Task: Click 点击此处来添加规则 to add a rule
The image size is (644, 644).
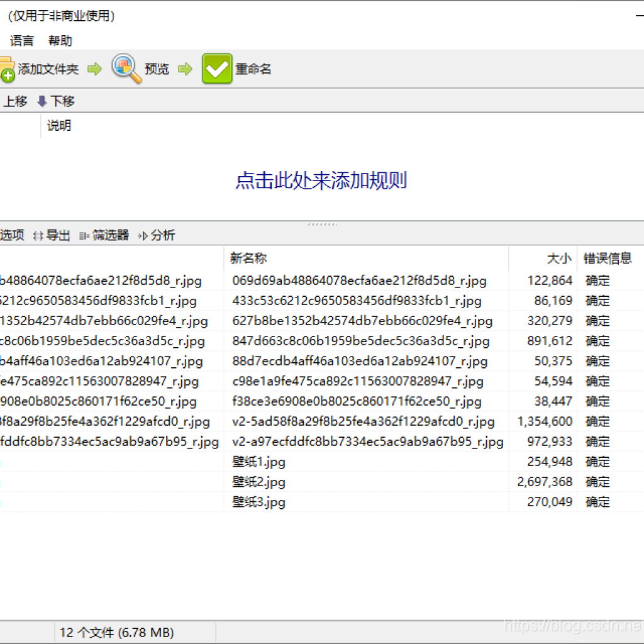Action: 322,180
